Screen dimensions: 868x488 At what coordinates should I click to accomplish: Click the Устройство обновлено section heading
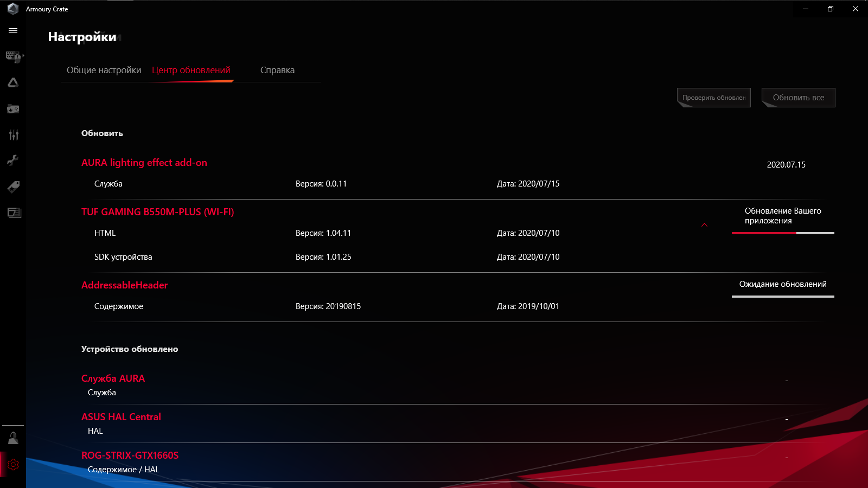tap(130, 349)
